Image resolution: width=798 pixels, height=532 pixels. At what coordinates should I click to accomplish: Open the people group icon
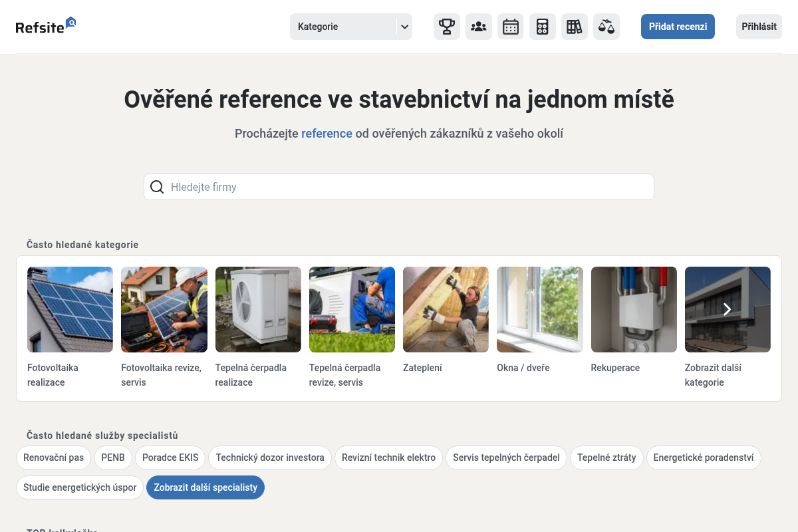click(479, 27)
